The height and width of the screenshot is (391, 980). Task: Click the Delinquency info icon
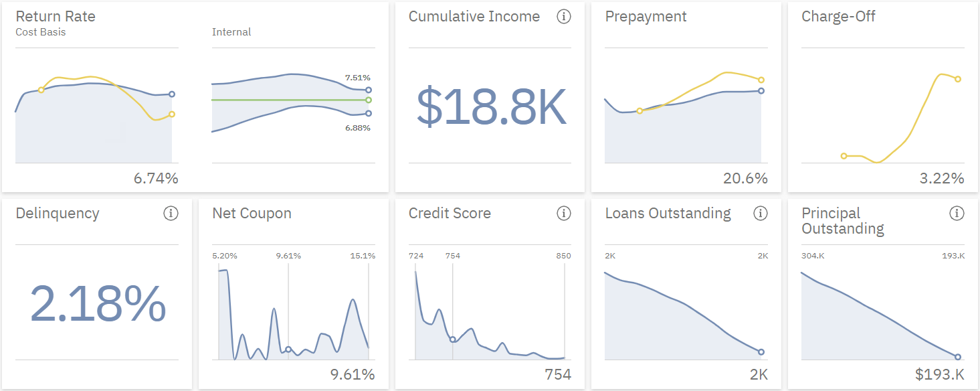pos(171,213)
